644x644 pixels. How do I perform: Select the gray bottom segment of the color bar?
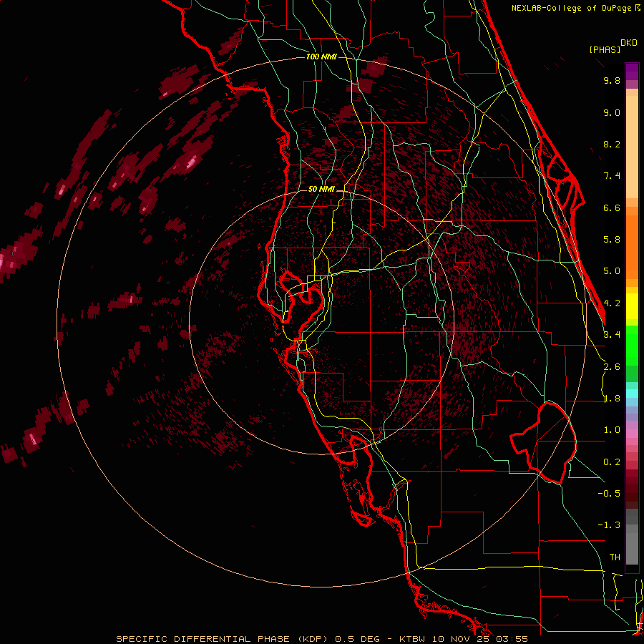pyautogui.click(x=632, y=538)
